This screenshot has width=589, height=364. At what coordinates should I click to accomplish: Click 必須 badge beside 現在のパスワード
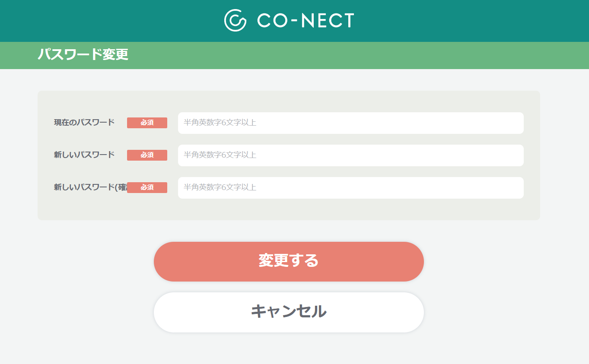(x=147, y=123)
